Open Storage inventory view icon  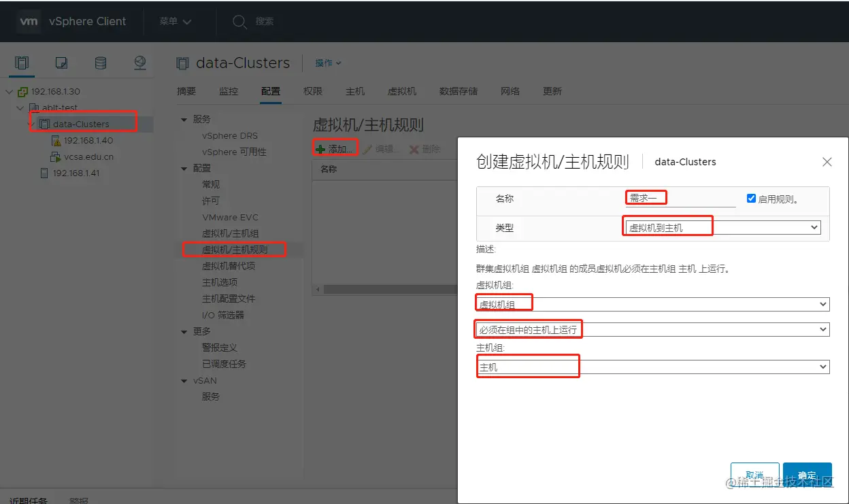click(101, 63)
